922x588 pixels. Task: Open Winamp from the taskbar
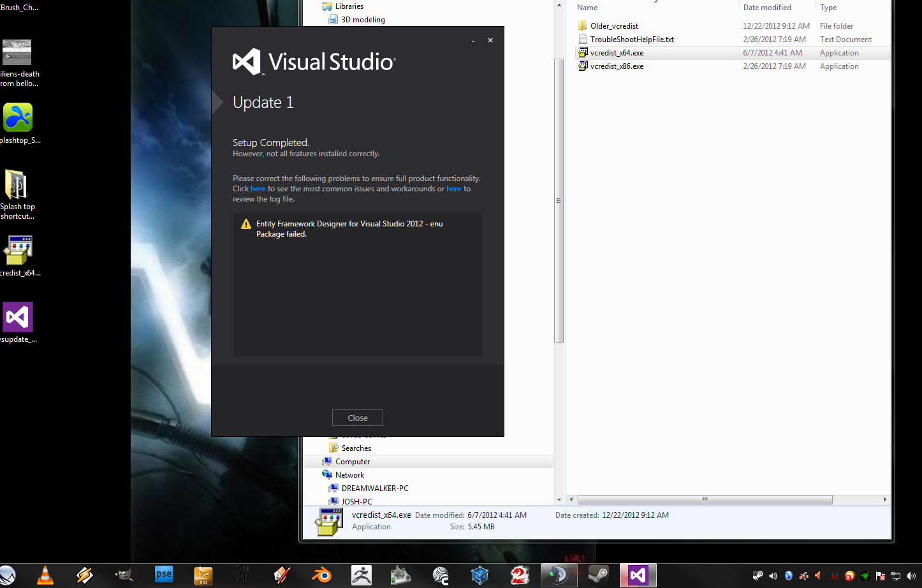pos(85,575)
